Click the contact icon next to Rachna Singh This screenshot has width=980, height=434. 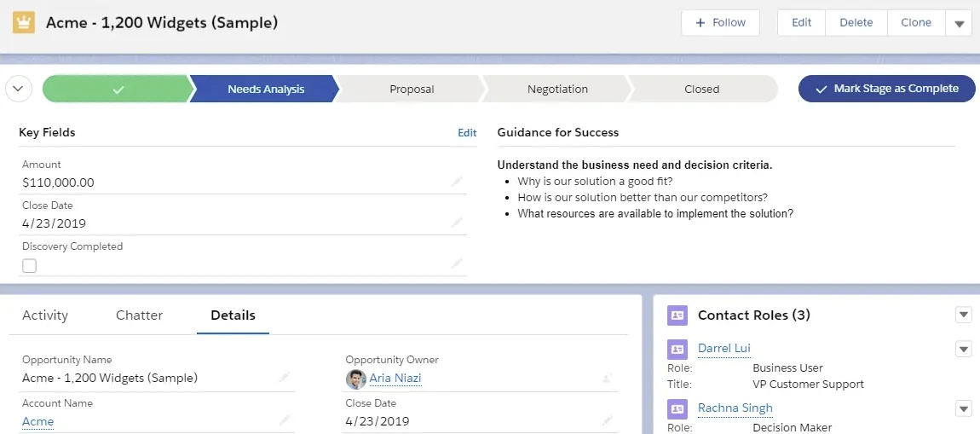click(x=677, y=409)
